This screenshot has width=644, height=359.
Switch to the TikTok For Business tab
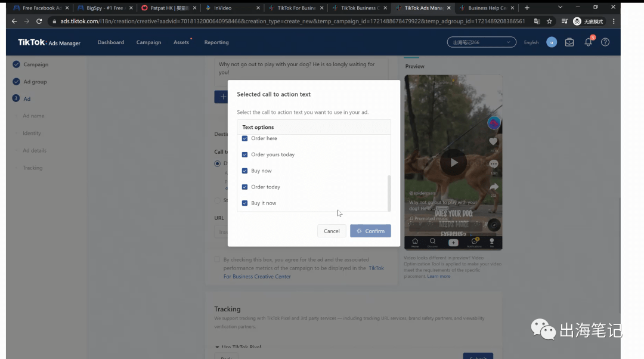tap(295, 8)
